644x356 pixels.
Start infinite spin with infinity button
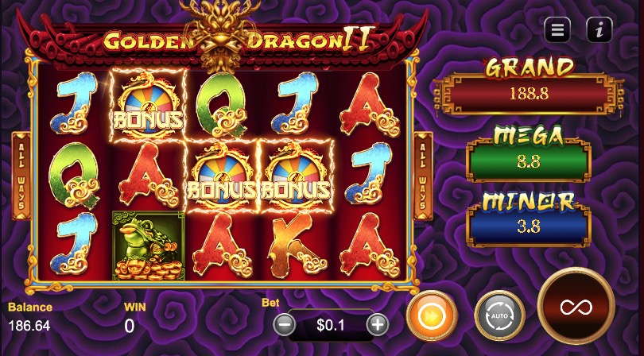576,307
